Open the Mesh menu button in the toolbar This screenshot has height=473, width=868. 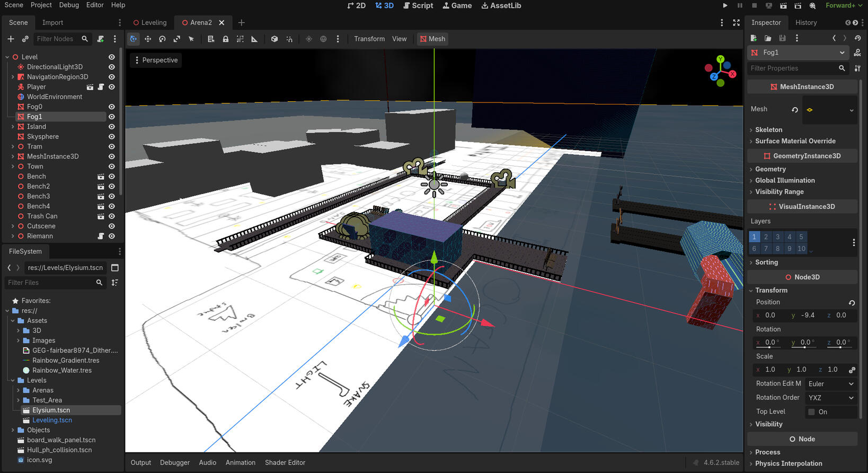coord(432,39)
